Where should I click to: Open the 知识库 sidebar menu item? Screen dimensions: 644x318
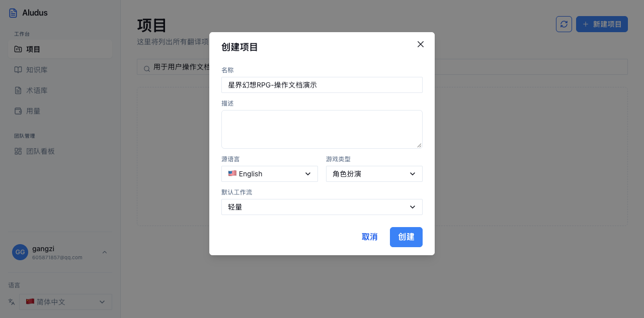point(60,70)
